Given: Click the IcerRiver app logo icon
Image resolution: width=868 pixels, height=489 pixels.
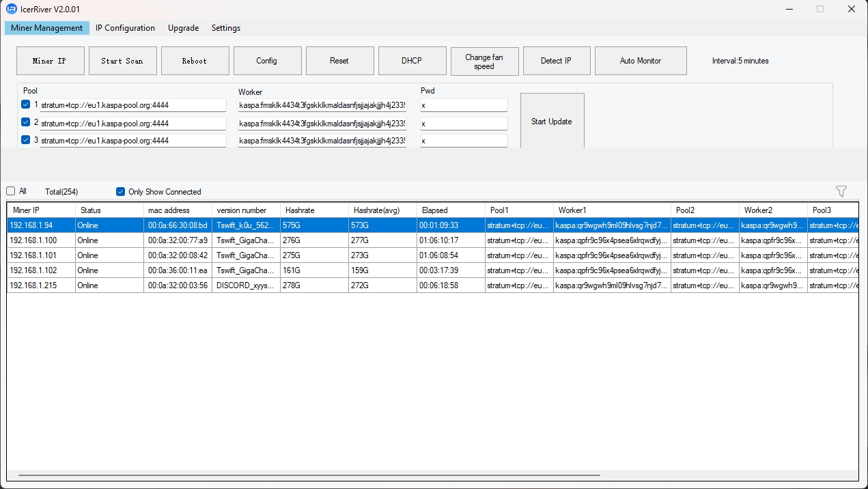Looking at the screenshot, I should (11, 9).
